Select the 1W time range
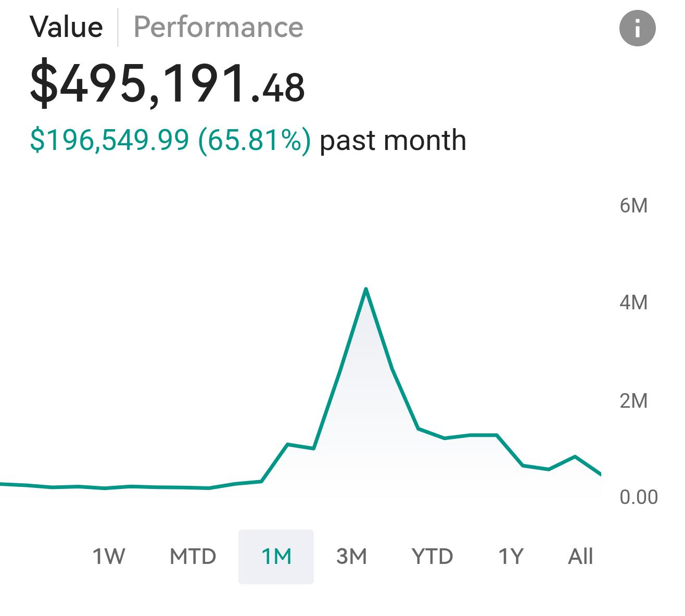The height and width of the screenshot is (616, 685). tap(109, 557)
